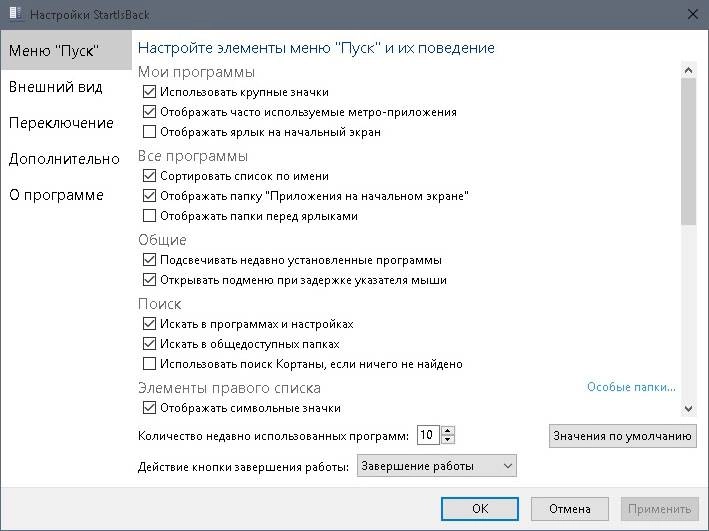Screen dimensions: 709x531
Task: Click the recent programs count field
Action: (428, 435)
